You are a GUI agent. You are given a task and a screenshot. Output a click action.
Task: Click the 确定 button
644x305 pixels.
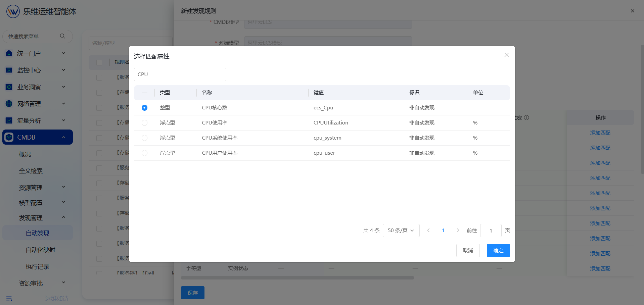(498, 251)
